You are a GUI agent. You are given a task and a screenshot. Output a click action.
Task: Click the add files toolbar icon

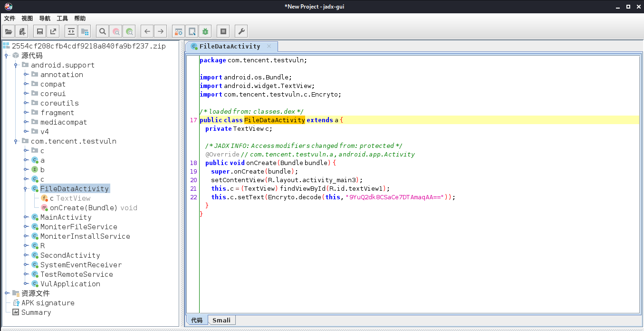(21, 31)
